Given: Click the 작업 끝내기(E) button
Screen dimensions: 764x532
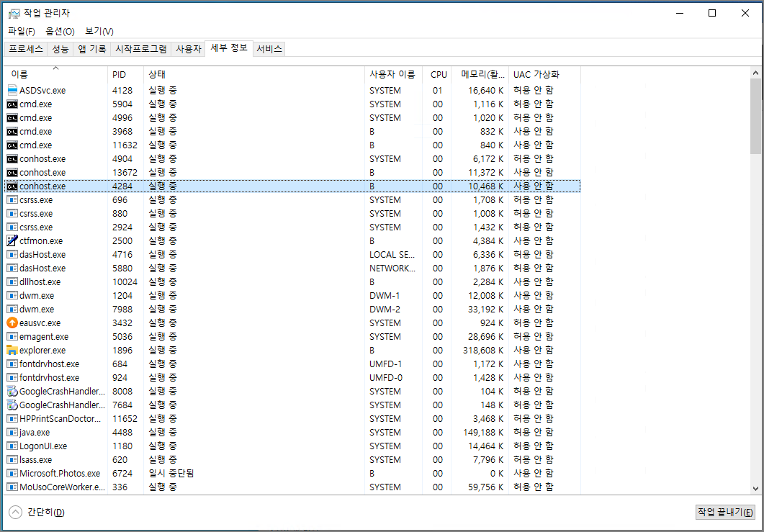Looking at the screenshot, I should click(x=725, y=512).
